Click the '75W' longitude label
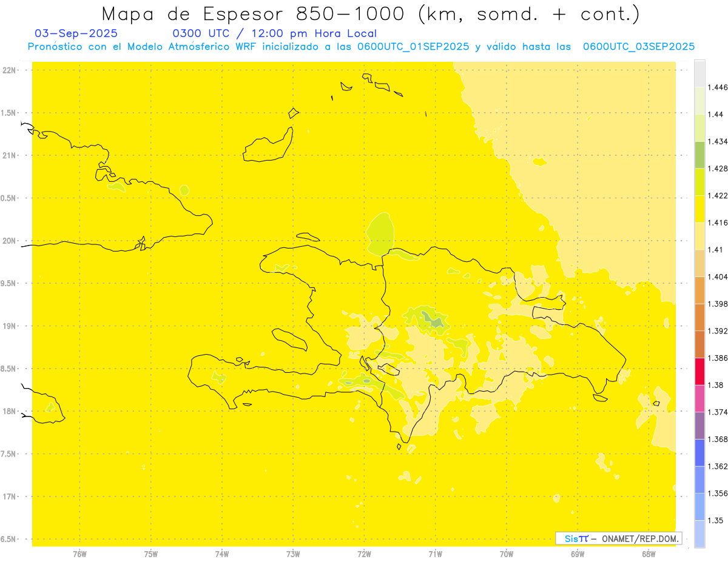 151,554
